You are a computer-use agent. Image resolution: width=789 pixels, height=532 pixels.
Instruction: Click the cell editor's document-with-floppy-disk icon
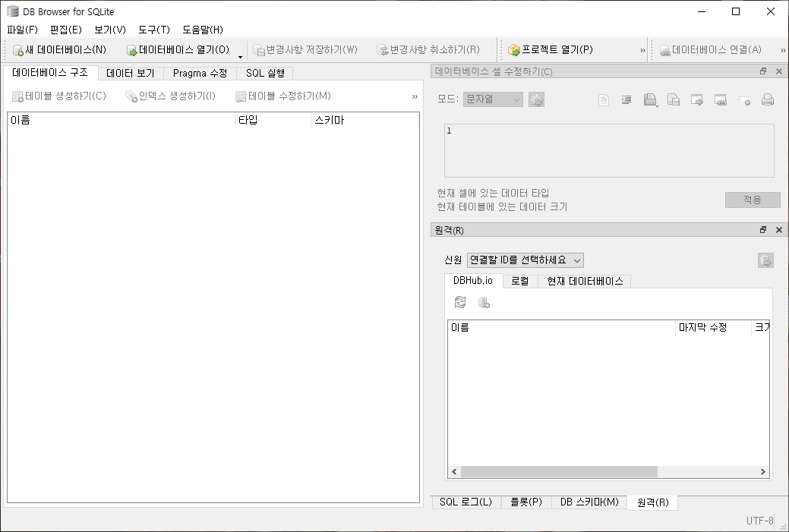674,100
